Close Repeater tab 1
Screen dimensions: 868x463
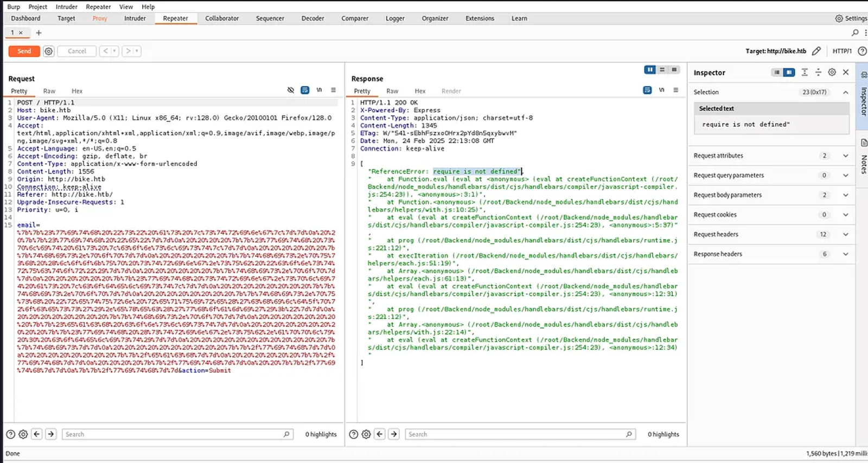(21, 33)
